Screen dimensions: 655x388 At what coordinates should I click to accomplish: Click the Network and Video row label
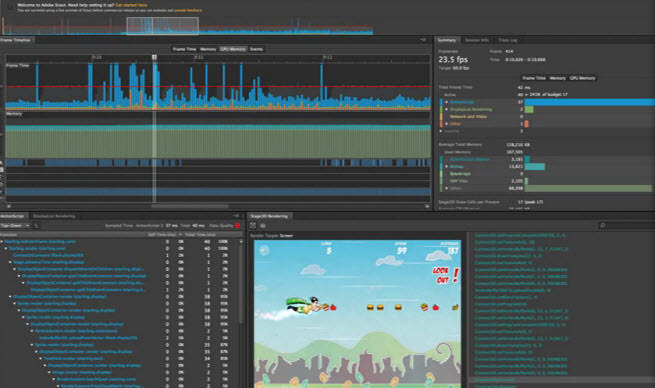[x=468, y=117]
